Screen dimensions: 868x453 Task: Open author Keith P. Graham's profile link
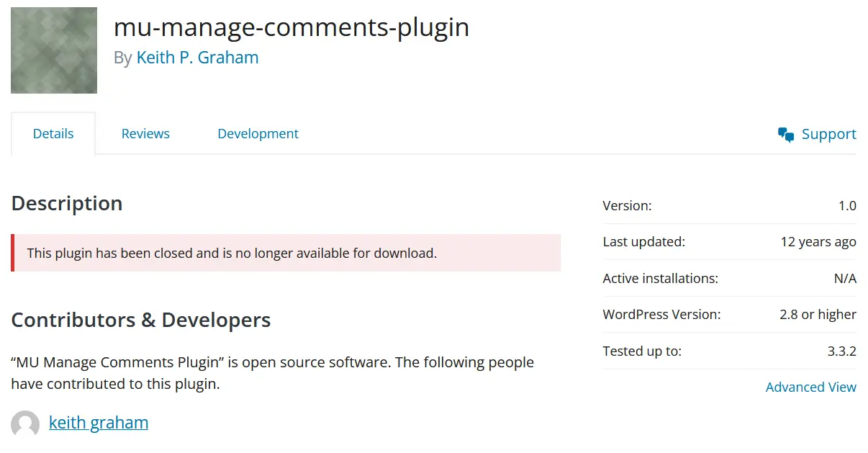click(x=197, y=58)
